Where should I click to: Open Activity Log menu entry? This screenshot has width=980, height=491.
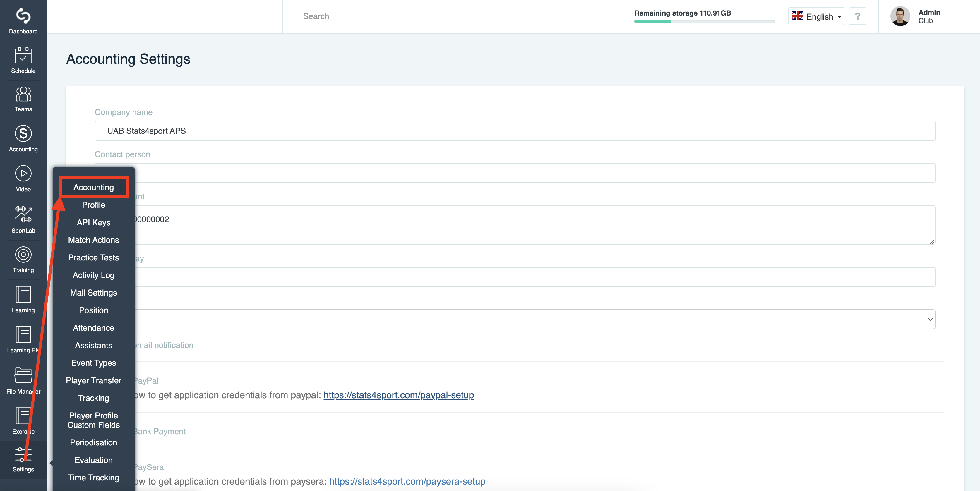pyautogui.click(x=94, y=275)
